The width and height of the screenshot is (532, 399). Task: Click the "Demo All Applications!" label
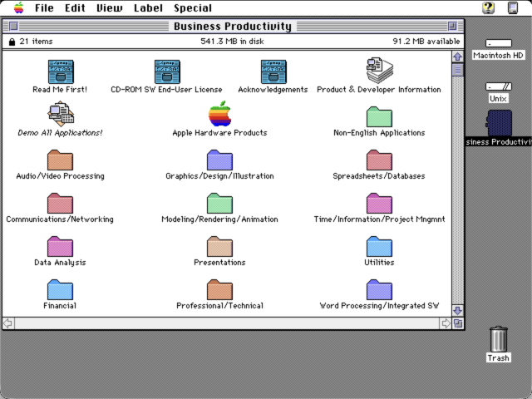point(60,133)
